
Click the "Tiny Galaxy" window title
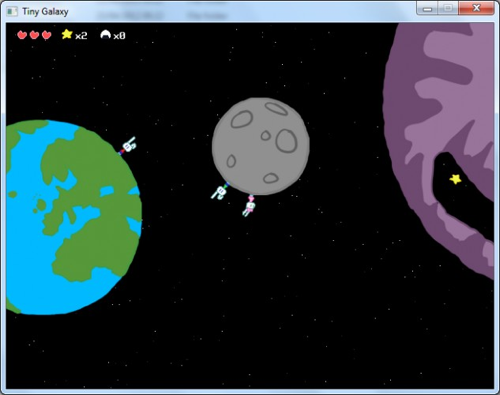[45, 12]
